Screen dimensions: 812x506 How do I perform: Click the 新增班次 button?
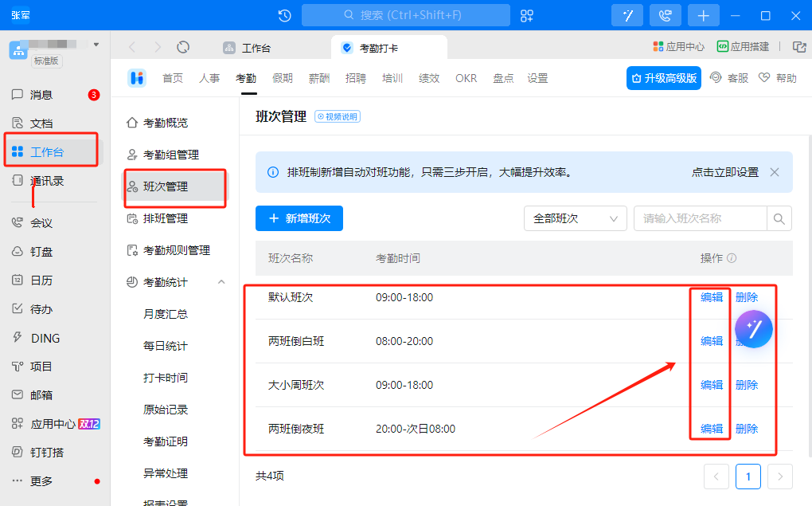[x=299, y=218]
